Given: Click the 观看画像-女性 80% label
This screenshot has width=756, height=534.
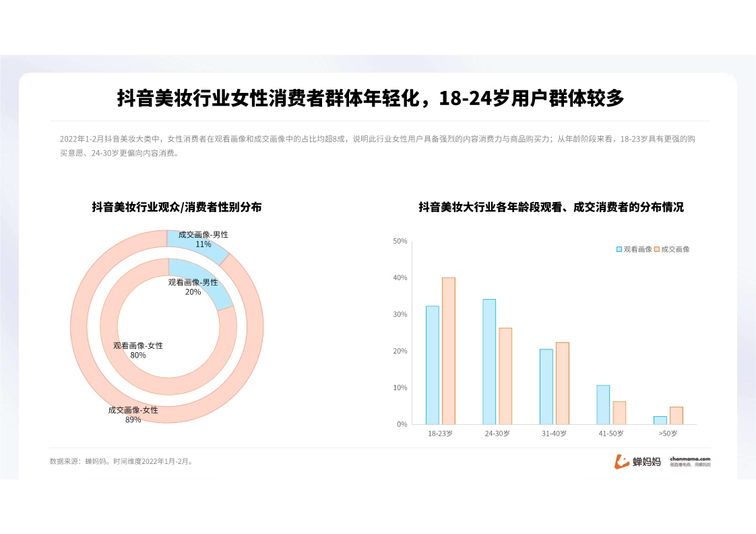Looking at the screenshot, I should pyautogui.click(x=138, y=350).
